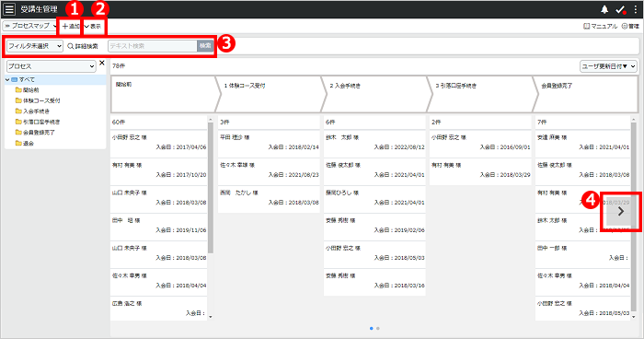
Task: Open the マニュアル book link
Action: (600, 26)
